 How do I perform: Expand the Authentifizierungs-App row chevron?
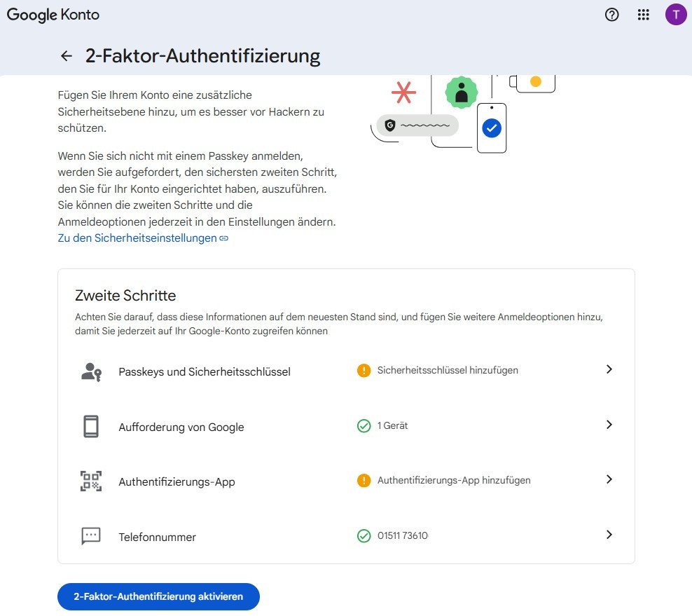pos(609,480)
